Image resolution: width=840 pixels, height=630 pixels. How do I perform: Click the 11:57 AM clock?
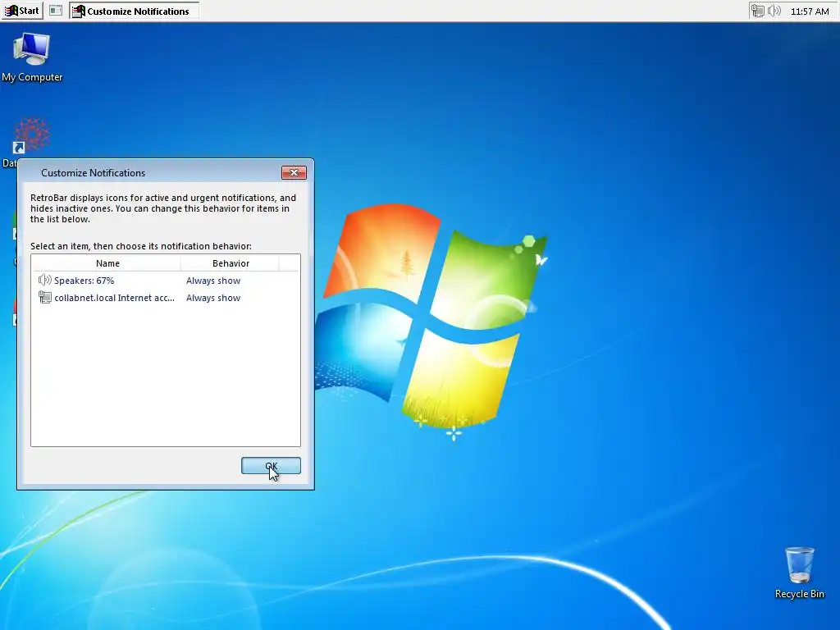[810, 11]
